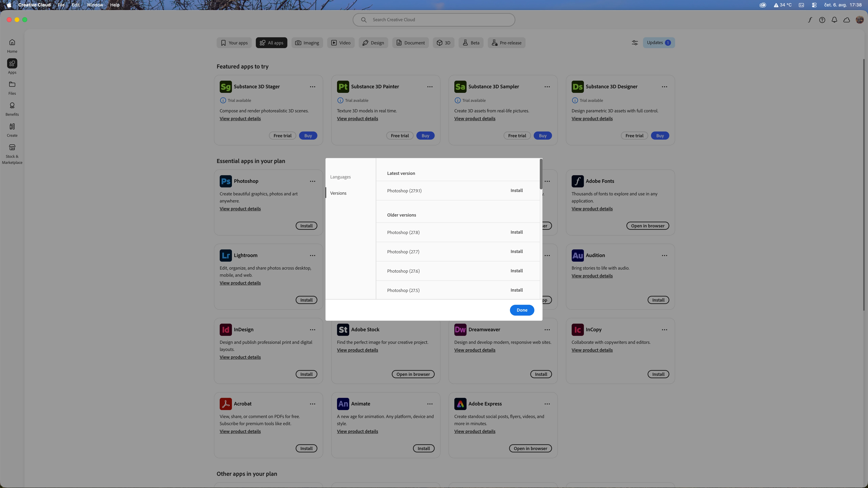Screen dimensions: 868x488
Task: Click the Substance 3D Stager app icon
Action: pos(226,87)
